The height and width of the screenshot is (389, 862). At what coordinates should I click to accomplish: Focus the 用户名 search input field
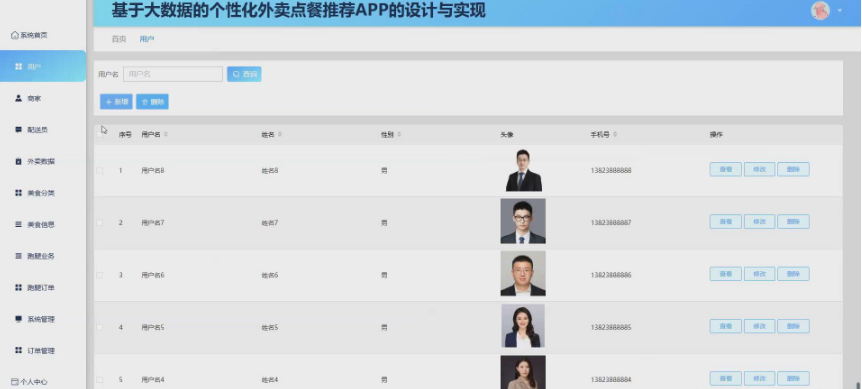tap(173, 74)
